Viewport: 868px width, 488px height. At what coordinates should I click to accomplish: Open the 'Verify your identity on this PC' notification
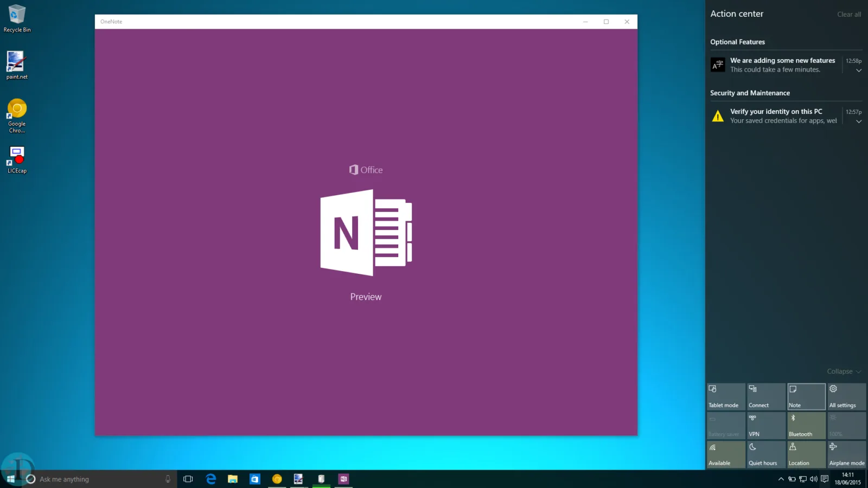coord(783,116)
